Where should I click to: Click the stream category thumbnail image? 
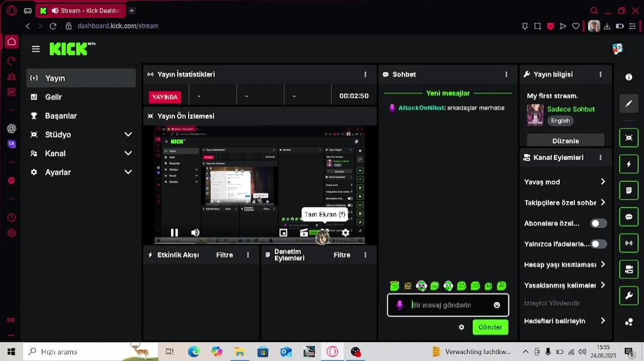535,115
